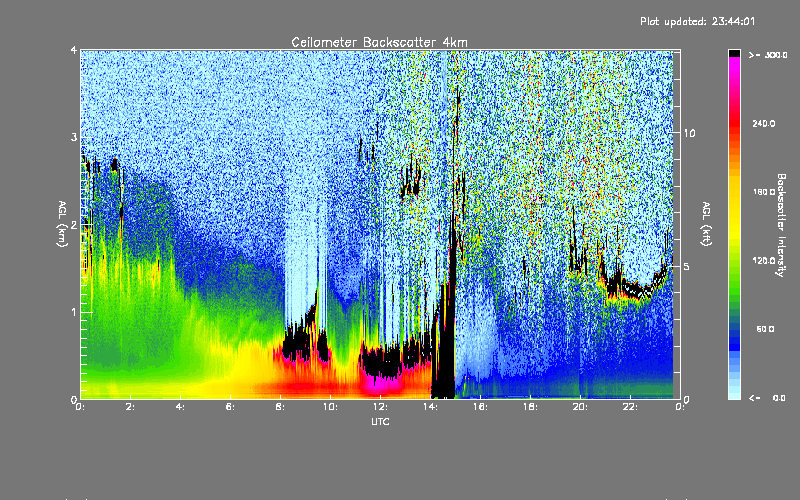Select the '2:' hour tick on the UTC axis
This screenshot has height=500, width=800.
[130, 407]
